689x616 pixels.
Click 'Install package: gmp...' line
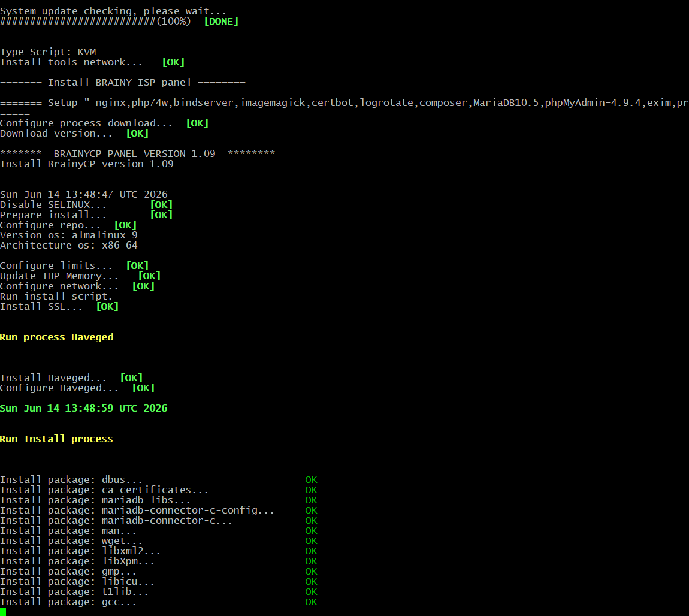coord(159,572)
